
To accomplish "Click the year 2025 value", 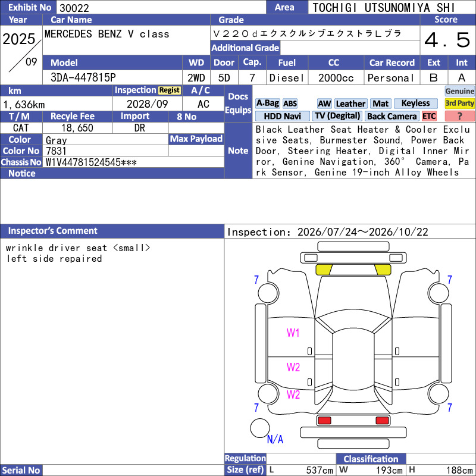I will point(19,39).
